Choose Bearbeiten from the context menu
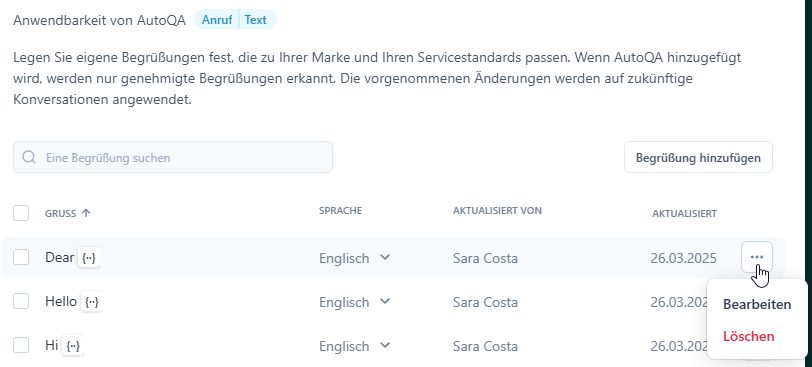 tap(757, 304)
